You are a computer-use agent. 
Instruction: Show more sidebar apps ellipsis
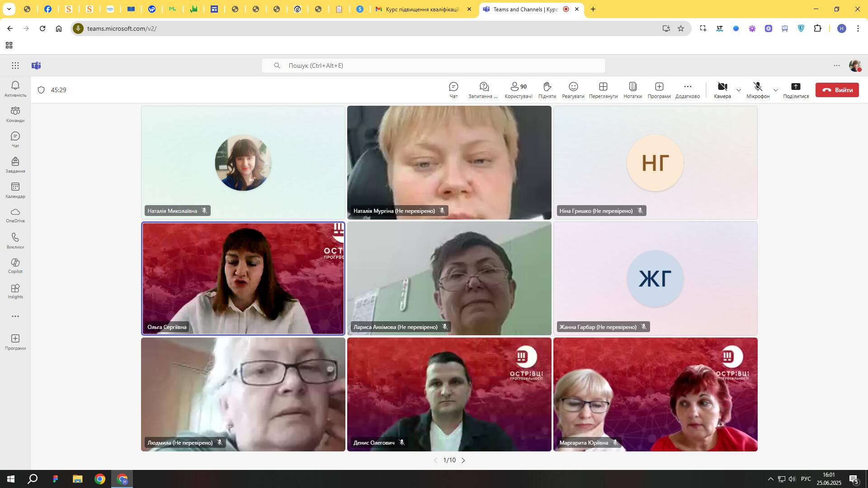(15, 316)
